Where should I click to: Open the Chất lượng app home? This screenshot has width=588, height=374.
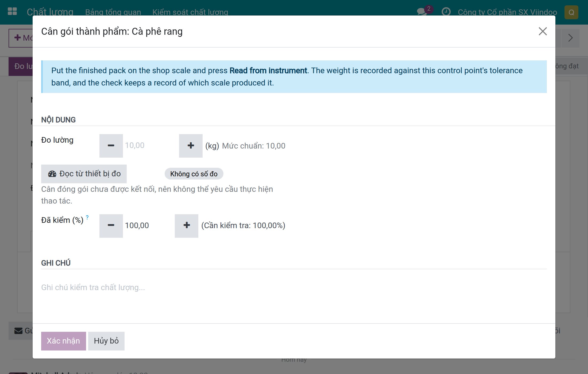(50, 12)
